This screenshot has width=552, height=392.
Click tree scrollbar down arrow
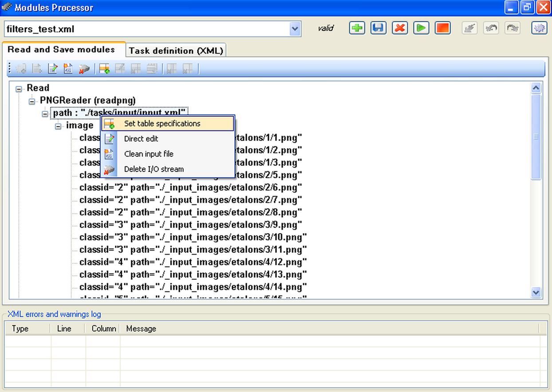click(x=536, y=292)
